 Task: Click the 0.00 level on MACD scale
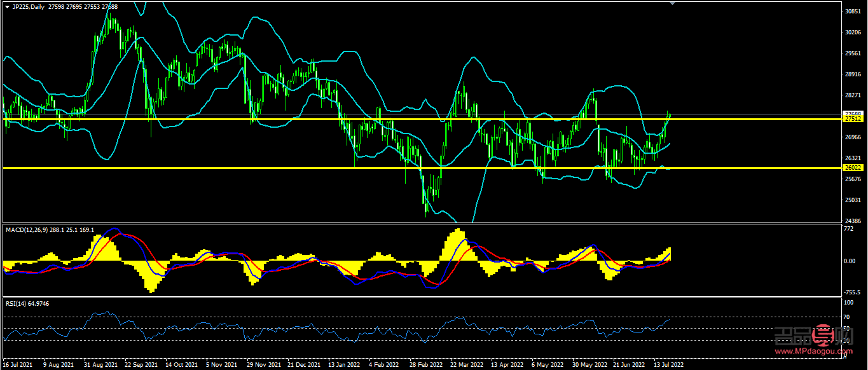850,261
